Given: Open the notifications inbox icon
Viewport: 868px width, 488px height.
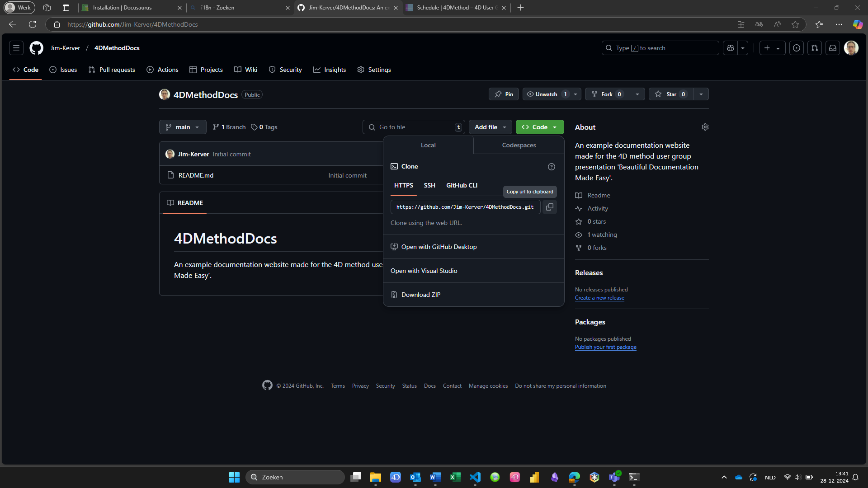Looking at the screenshot, I should tap(832, 48).
